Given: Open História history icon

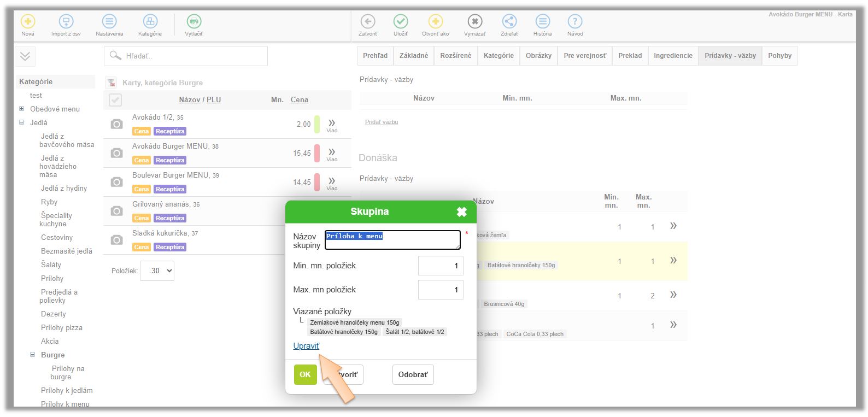Looking at the screenshot, I should click(x=542, y=22).
